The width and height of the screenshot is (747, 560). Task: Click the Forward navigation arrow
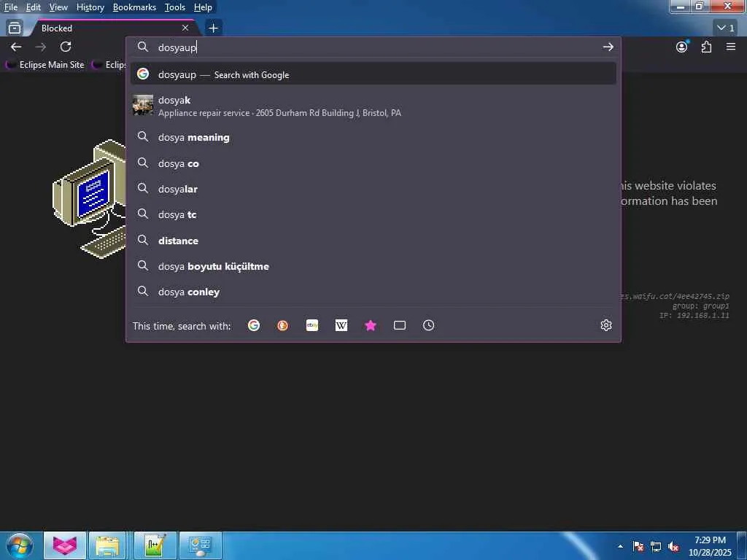41,47
